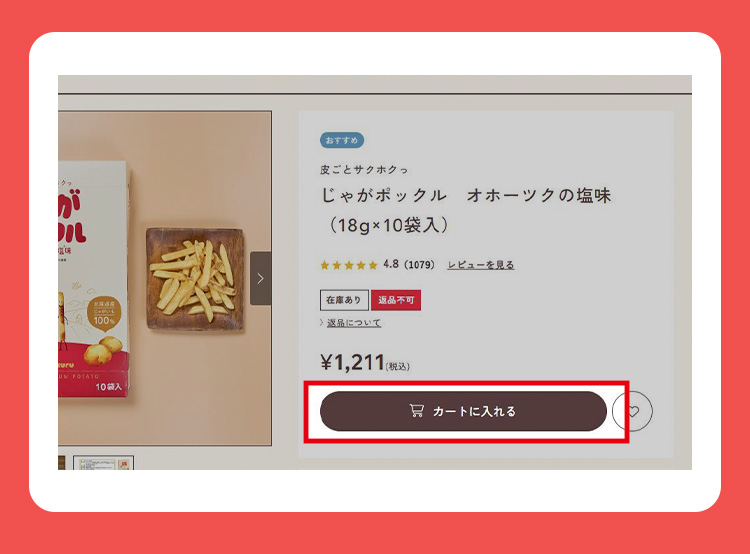Image resolution: width=750 pixels, height=554 pixels.
Task: Click the heart favorite icon
Action: pyautogui.click(x=633, y=411)
